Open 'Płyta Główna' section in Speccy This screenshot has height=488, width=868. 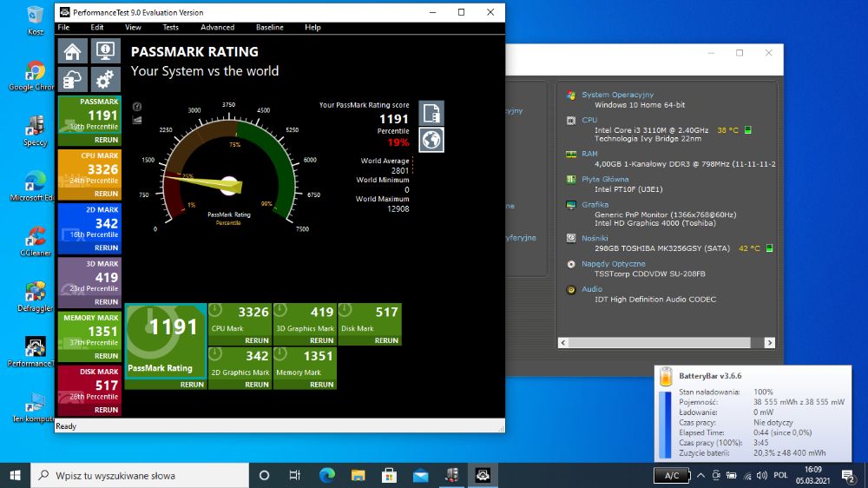(x=605, y=179)
